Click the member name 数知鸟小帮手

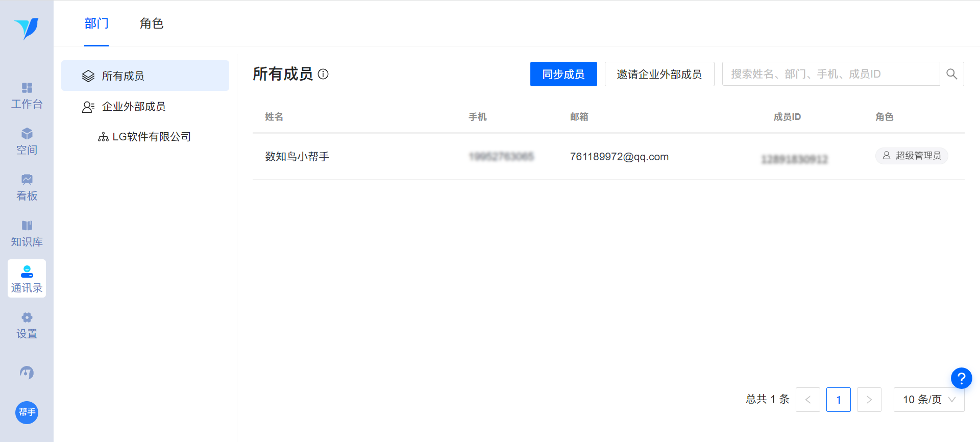[x=297, y=157]
